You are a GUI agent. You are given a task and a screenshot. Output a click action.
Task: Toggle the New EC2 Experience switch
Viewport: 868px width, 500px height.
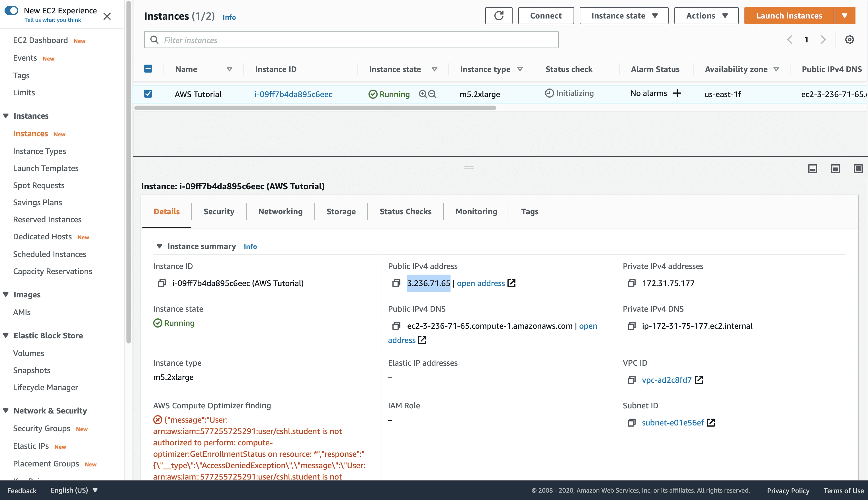coord(11,11)
